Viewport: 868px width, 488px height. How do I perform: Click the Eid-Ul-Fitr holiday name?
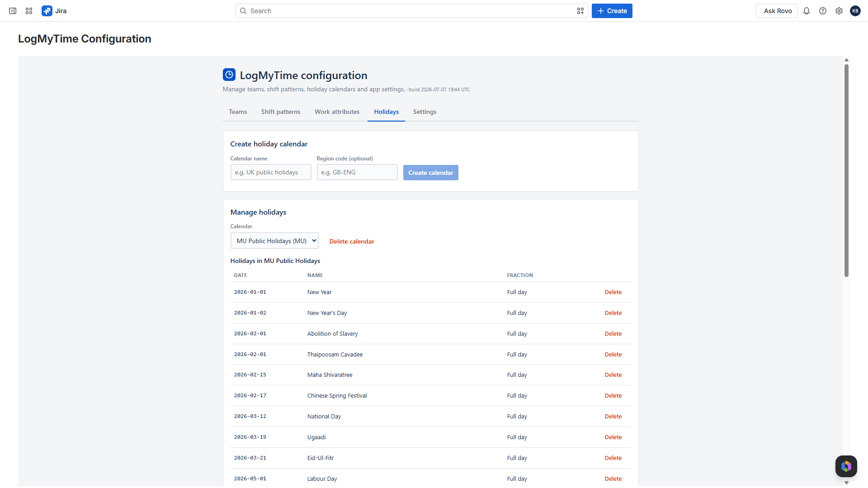point(321,458)
